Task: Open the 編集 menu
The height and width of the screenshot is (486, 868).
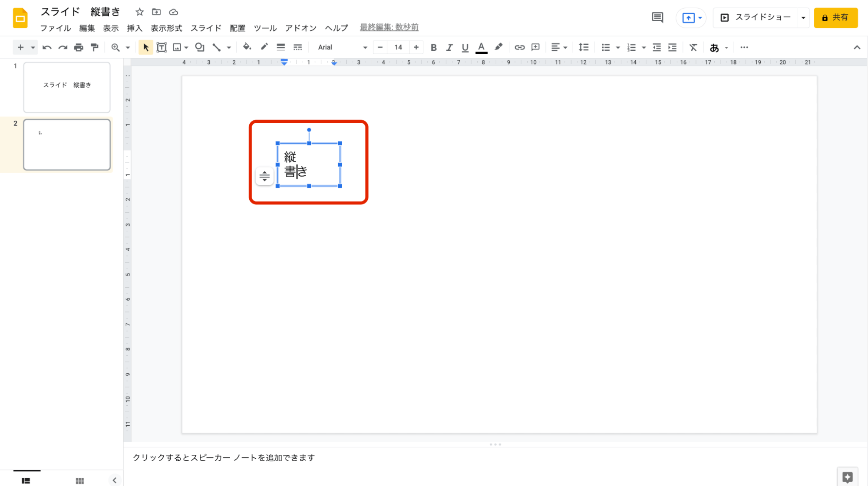Action: [87, 28]
